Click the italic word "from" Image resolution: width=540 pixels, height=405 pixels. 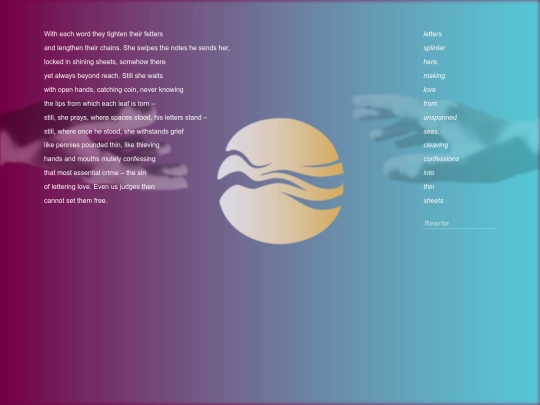(430, 104)
